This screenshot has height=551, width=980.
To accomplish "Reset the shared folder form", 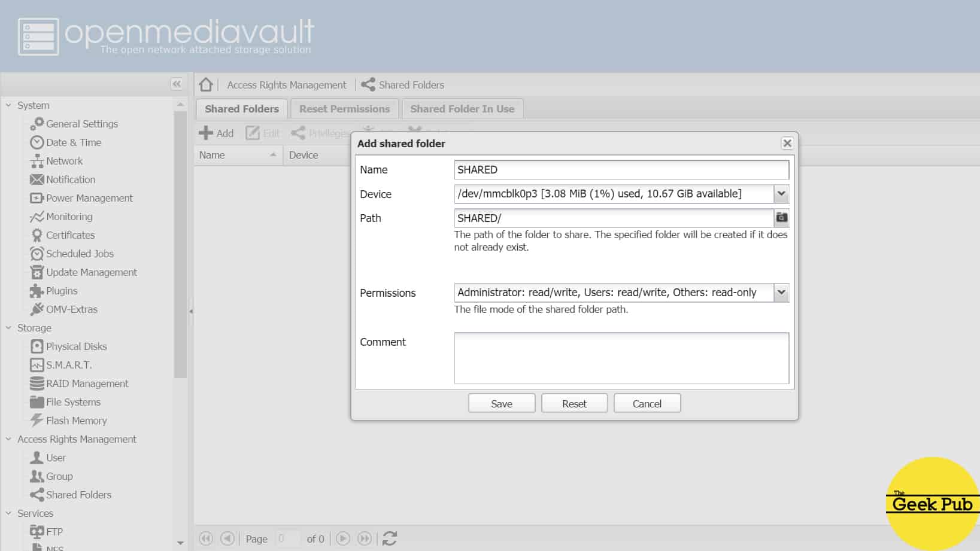I will (x=574, y=404).
